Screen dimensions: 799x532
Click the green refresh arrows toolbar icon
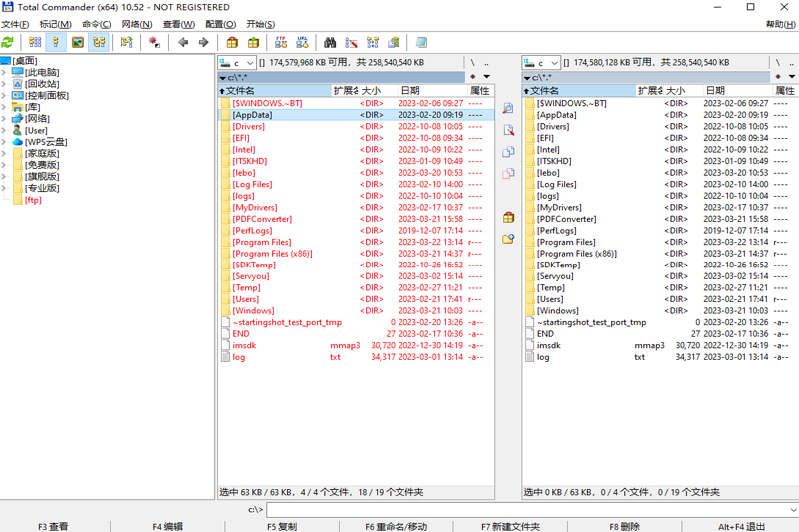tap(8, 42)
